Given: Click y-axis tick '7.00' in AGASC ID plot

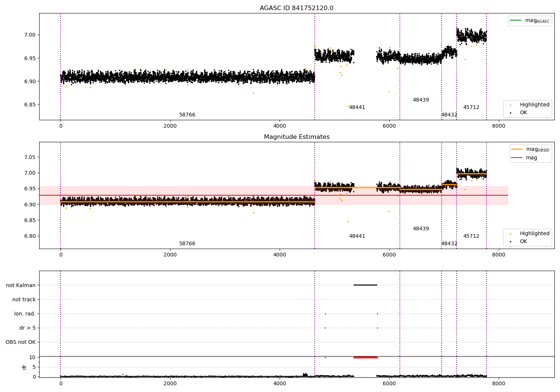Looking at the screenshot, I should (x=30, y=35).
